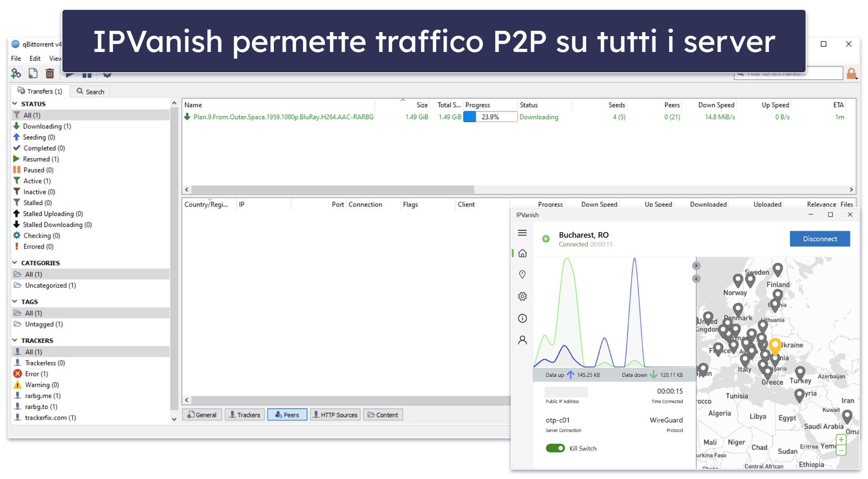
Task: Select the highlighted yellow Bucharest map pin
Action: pyautogui.click(x=775, y=346)
